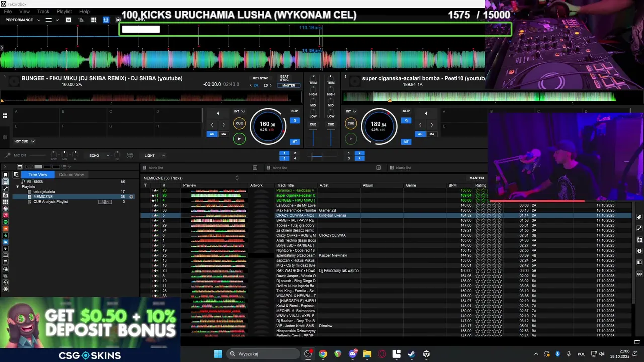Open Steam from taskbar

tap(412, 354)
